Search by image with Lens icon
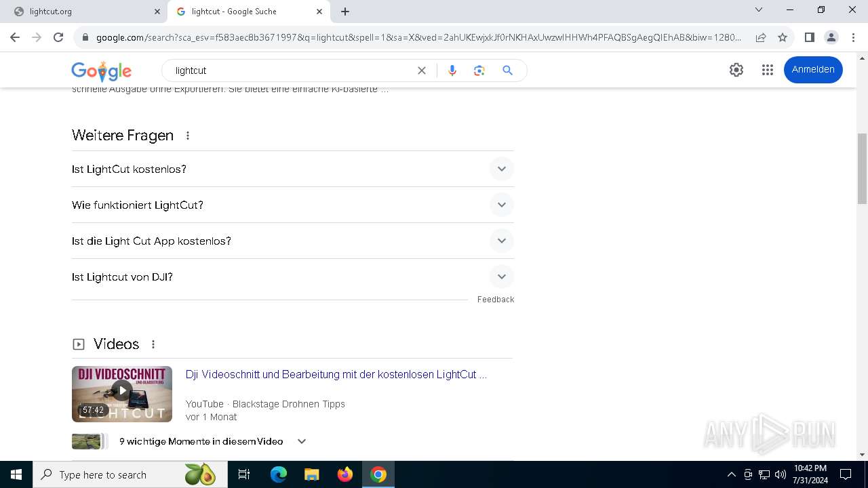The height and width of the screenshot is (488, 868). [x=479, y=70]
